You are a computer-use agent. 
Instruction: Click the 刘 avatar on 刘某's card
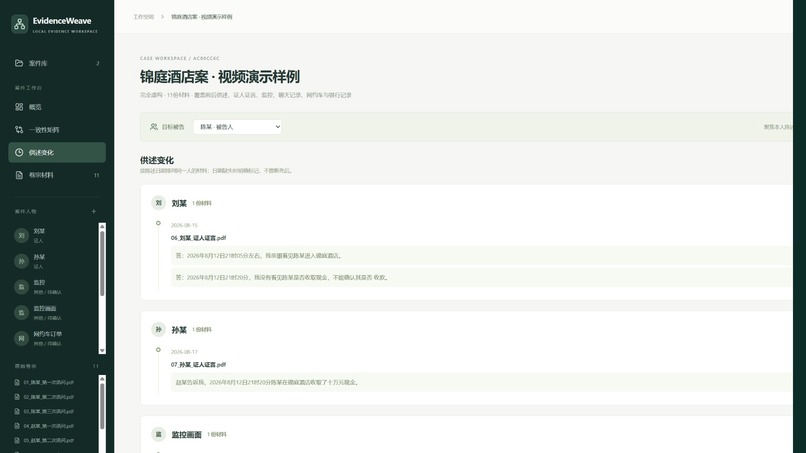coord(158,203)
